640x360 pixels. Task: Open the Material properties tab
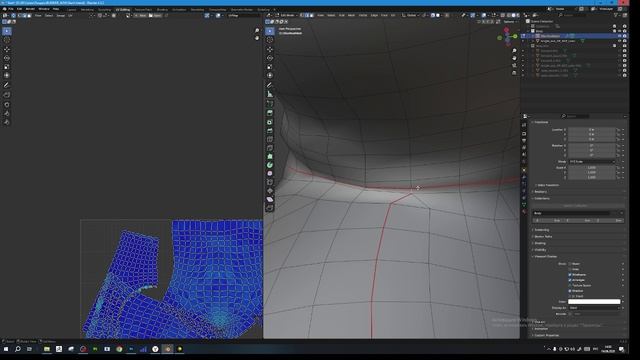(524, 211)
